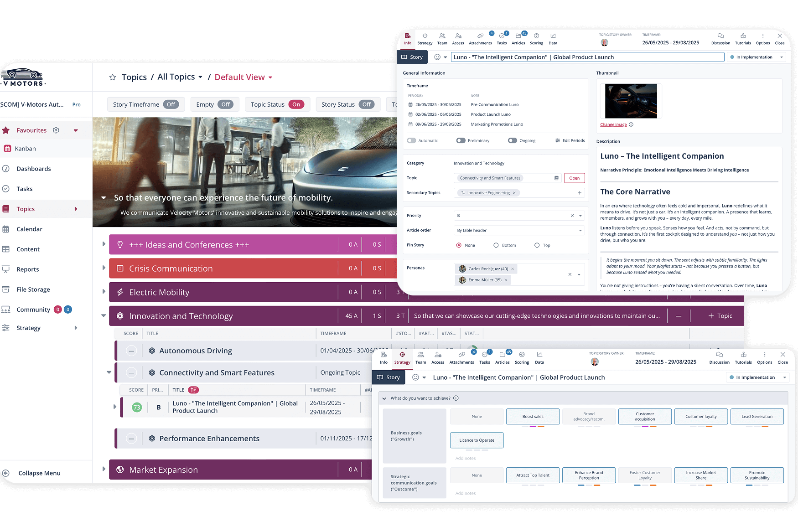Viewport: 798px width, 532px height.
Task: Switch to Strategy tab in top story panel
Action: coord(425,39)
